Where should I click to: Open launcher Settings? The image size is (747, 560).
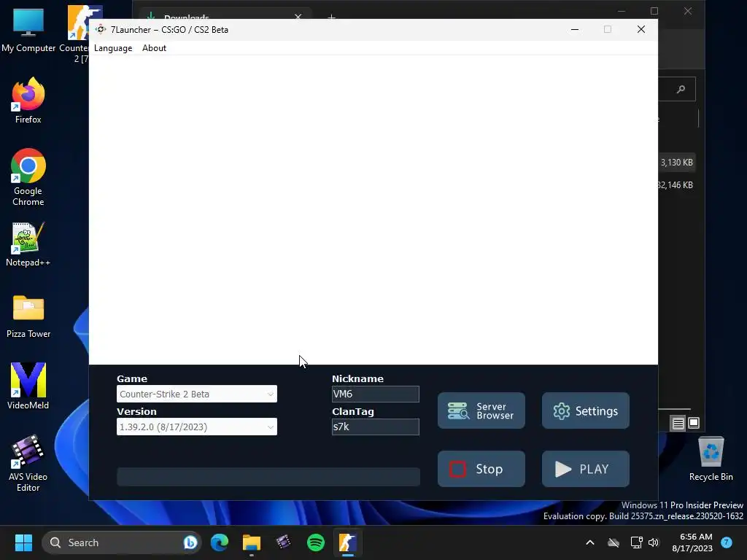coord(586,411)
